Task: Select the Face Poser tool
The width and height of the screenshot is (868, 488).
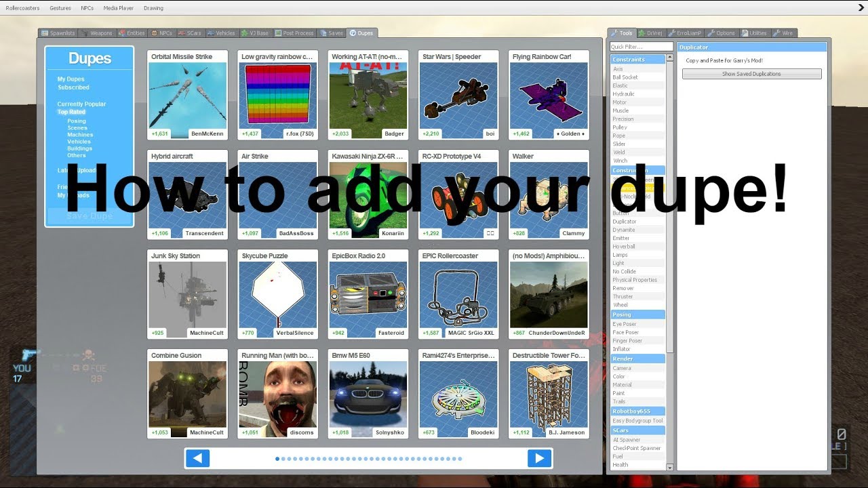Action: point(637,332)
